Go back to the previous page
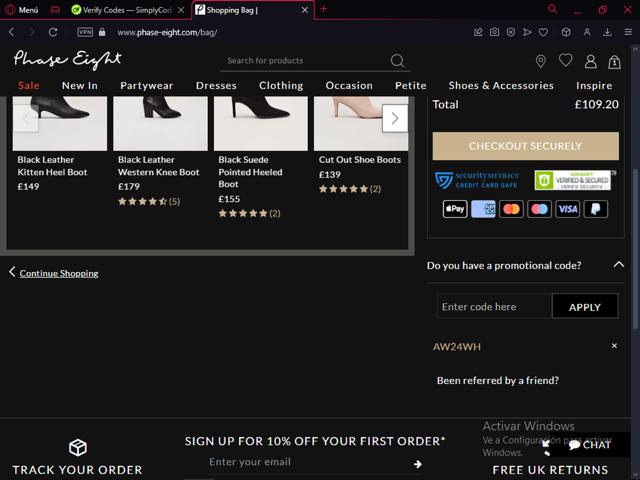640x480 pixels. (11, 32)
